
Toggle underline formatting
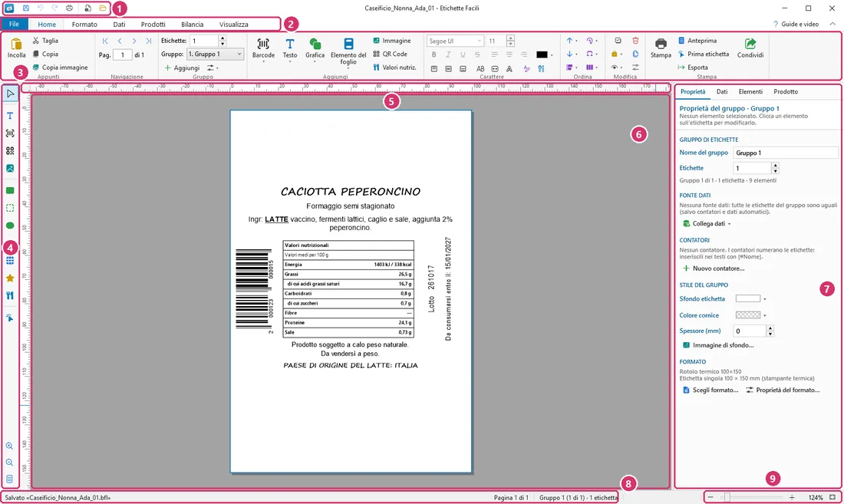tap(463, 54)
